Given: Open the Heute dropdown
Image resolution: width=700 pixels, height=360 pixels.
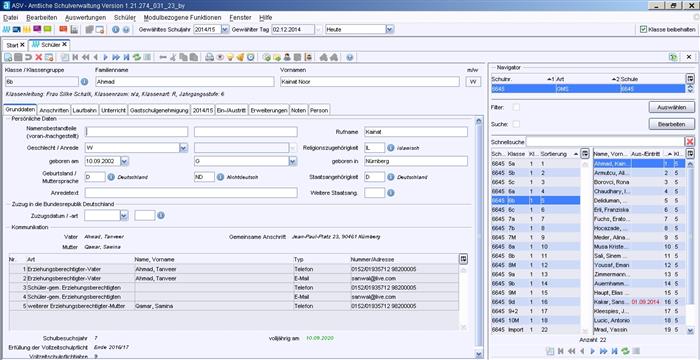Looking at the screenshot, I should [390, 29].
